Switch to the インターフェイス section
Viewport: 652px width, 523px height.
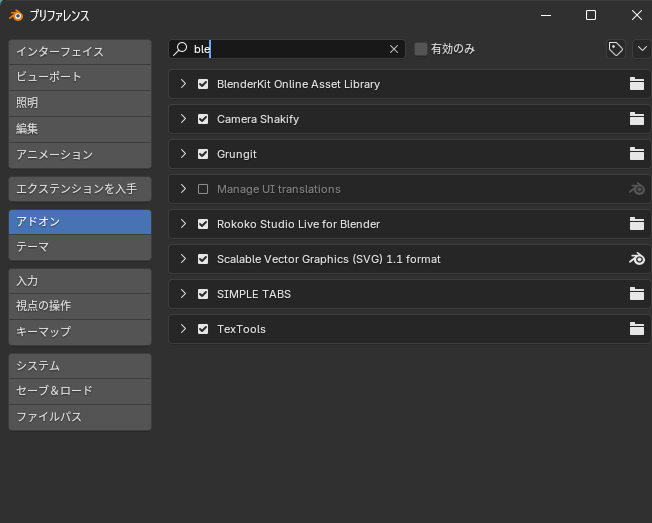click(80, 51)
